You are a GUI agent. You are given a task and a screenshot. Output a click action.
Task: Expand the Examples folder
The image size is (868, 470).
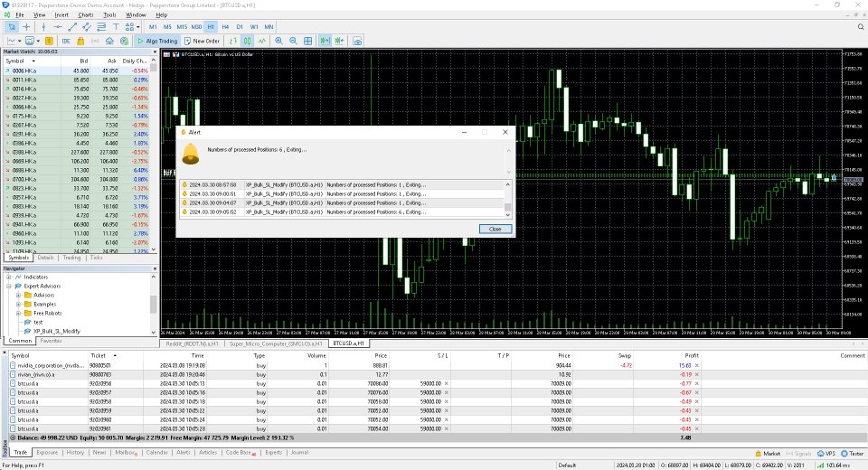(x=18, y=304)
